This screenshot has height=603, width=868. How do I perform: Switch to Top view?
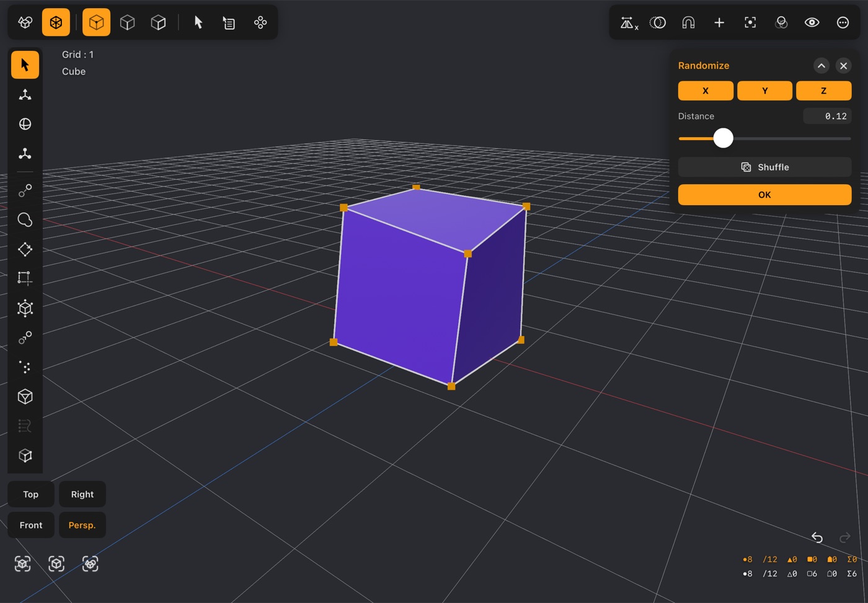coord(30,494)
